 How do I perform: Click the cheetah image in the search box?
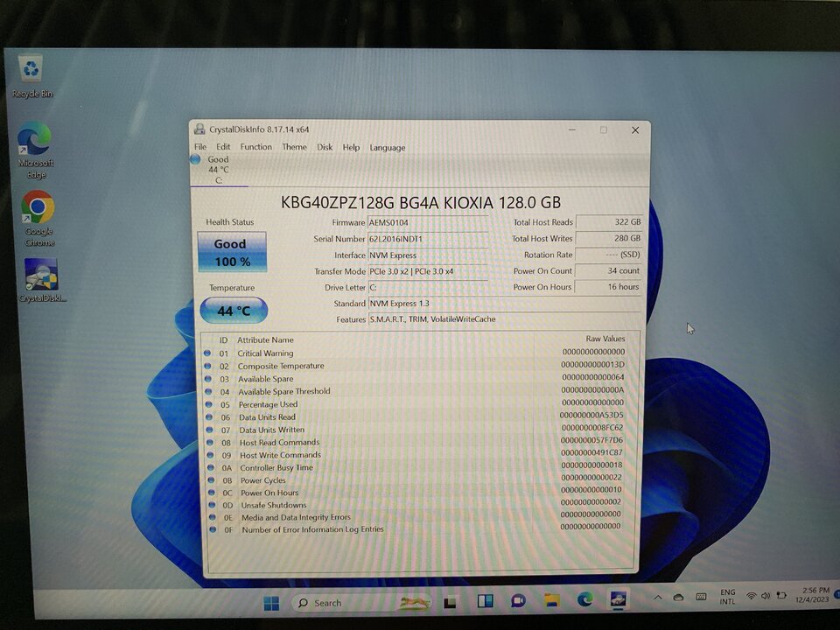pyautogui.click(x=415, y=603)
